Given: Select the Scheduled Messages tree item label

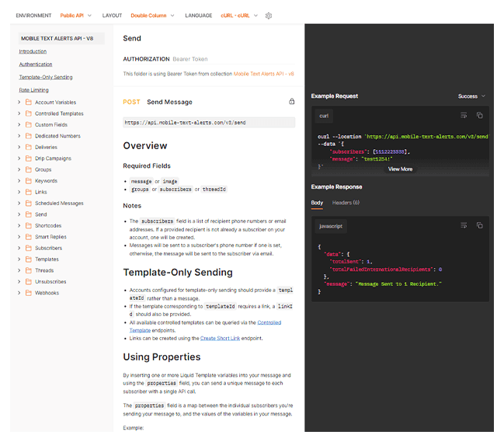Looking at the screenshot, I should [x=59, y=204].
